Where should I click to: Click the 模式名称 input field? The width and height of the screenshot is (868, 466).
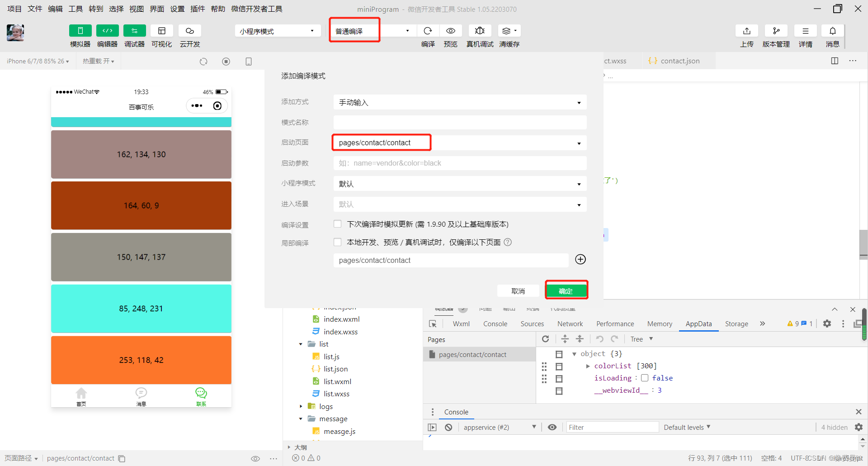click(x=460, y=122)
